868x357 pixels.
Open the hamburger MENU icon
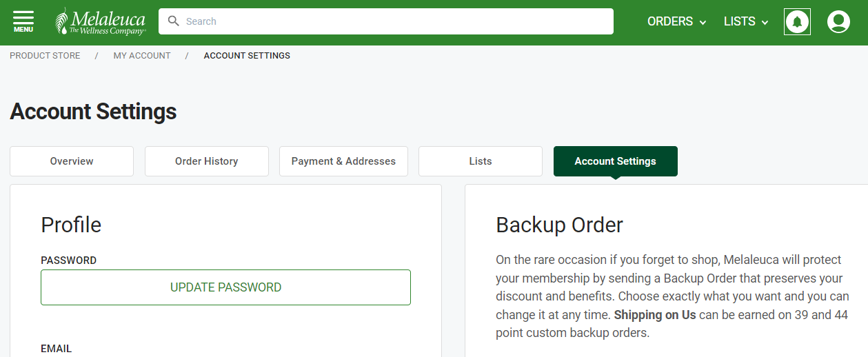pyautogui.click(x=23, y=21)
